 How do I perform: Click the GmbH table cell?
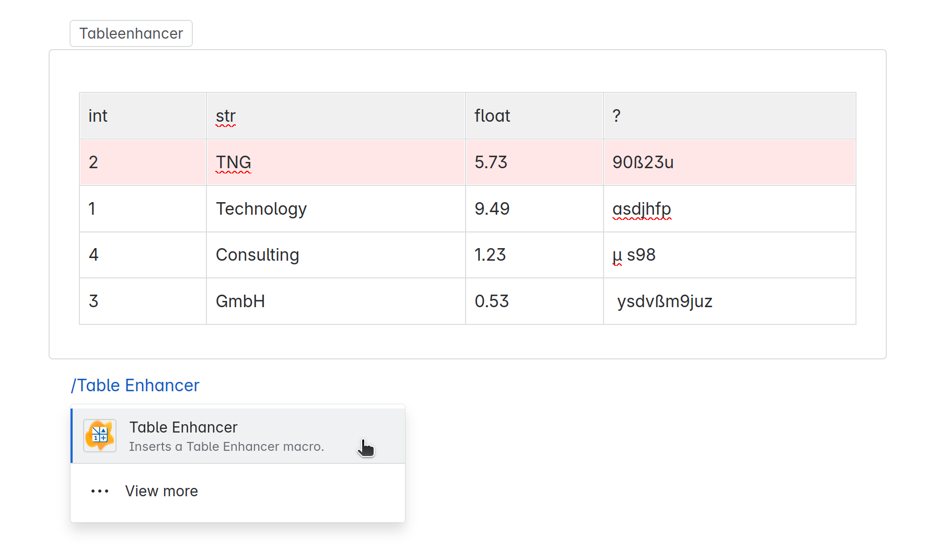[240, 301]
